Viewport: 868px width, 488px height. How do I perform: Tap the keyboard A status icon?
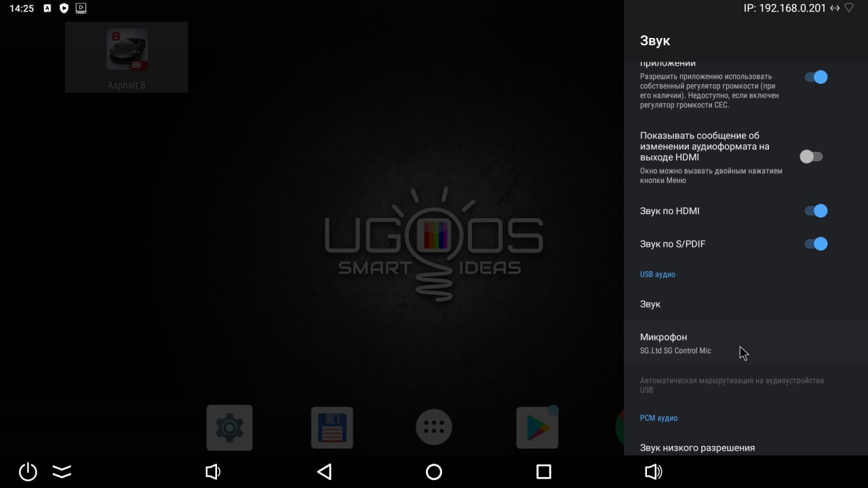tap(47, 9)
